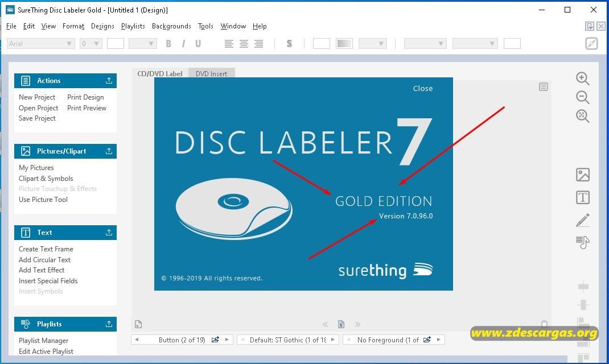Click the next page double chevron
609x364 pixels.
357,324
